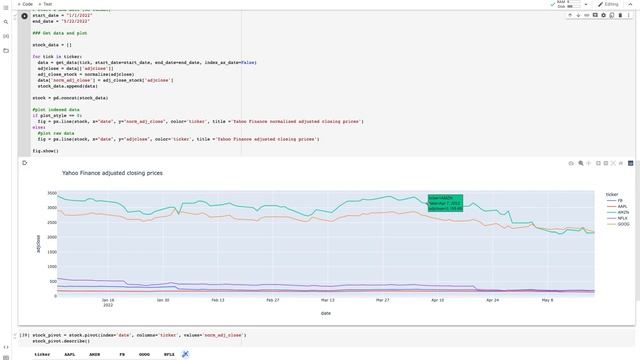The height and width of the screenshot is (360, 640).
Task: Toggle FB trace in chart legend
Action: click(615, 200)
